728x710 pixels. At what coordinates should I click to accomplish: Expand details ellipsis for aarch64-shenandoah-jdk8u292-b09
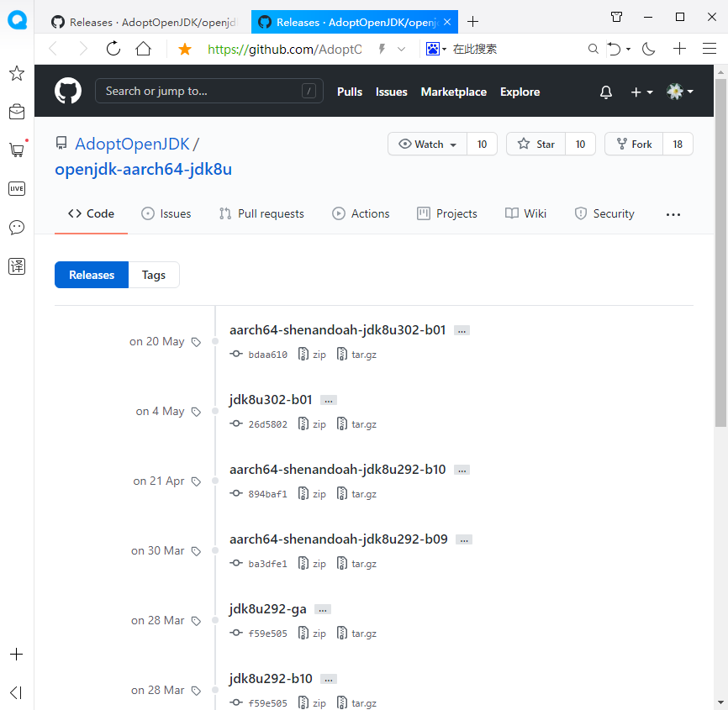coord(464,539)
